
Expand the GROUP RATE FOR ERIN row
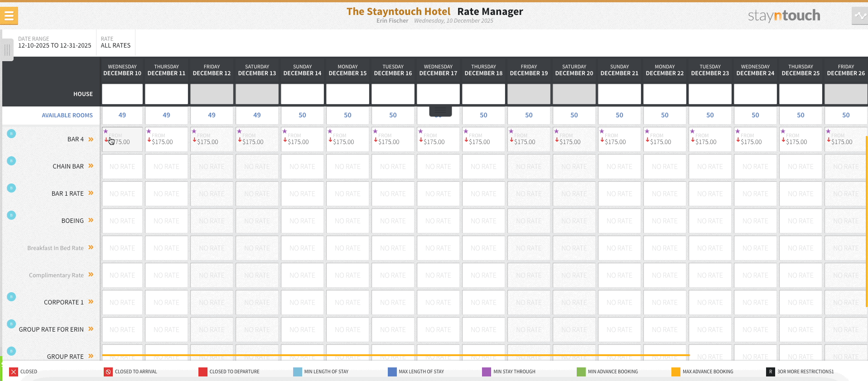click(x=91, y=329)
